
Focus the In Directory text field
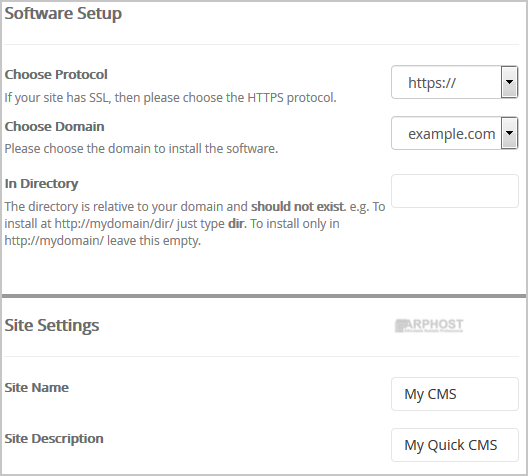(455, 191)
